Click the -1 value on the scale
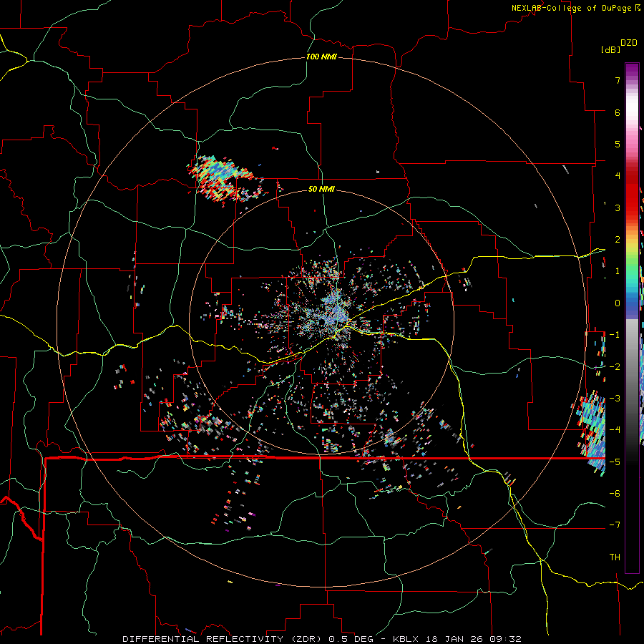This screenshot has height=644, width=644. [615, 335]
